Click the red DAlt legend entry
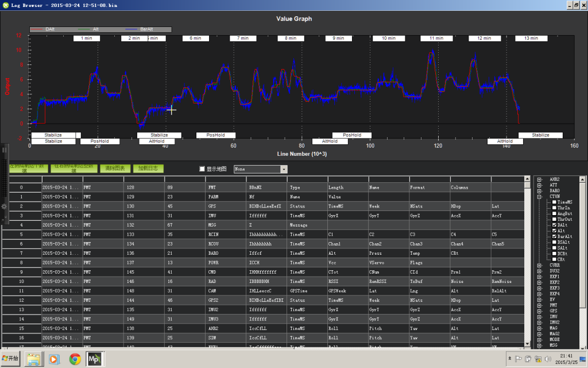The width and height of the screenshot is (588, 368). 42,29
